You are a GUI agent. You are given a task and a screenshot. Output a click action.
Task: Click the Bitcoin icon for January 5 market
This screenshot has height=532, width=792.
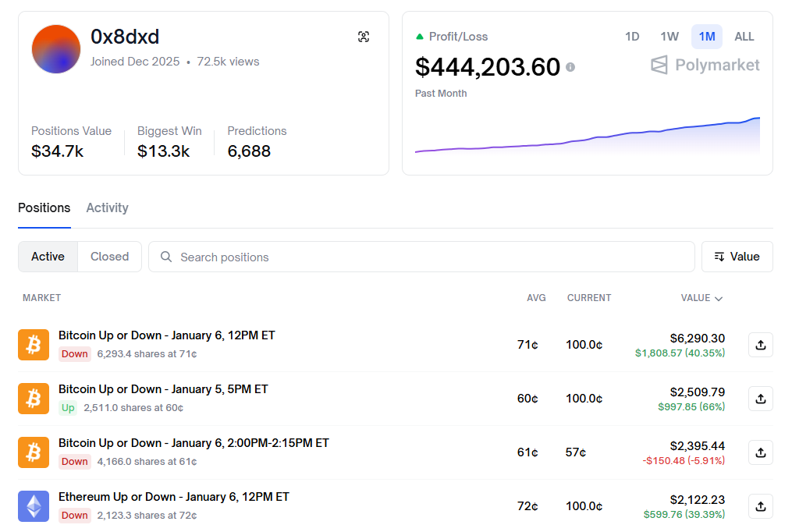[x=34, y=399]
